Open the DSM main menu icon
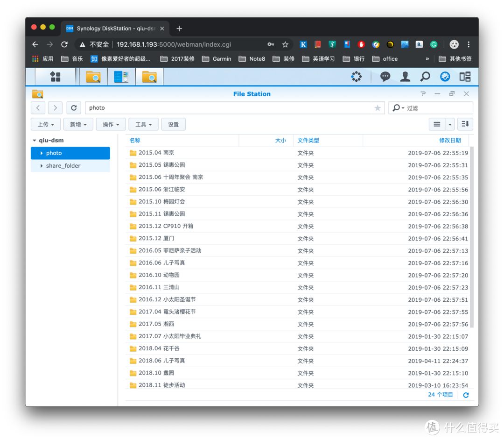The image size is (504, 440). pyautogui.click(x=56, y=76)
